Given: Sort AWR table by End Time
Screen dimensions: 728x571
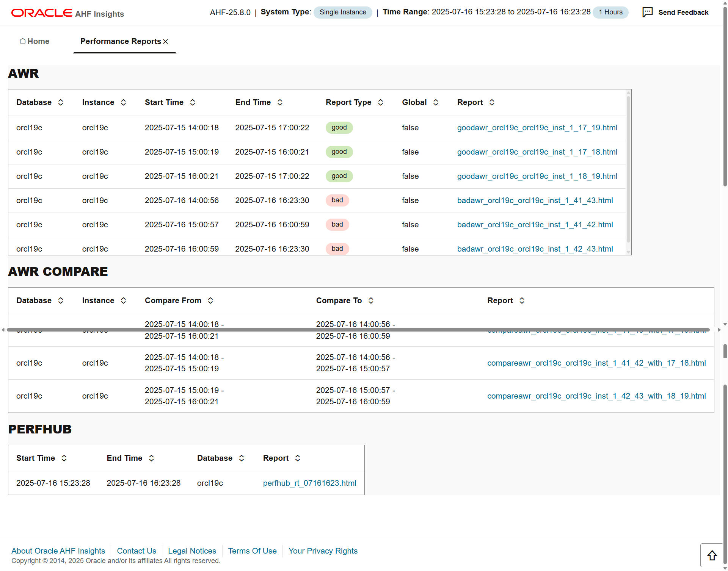Looking at the screenshot, I should point(280,102).
